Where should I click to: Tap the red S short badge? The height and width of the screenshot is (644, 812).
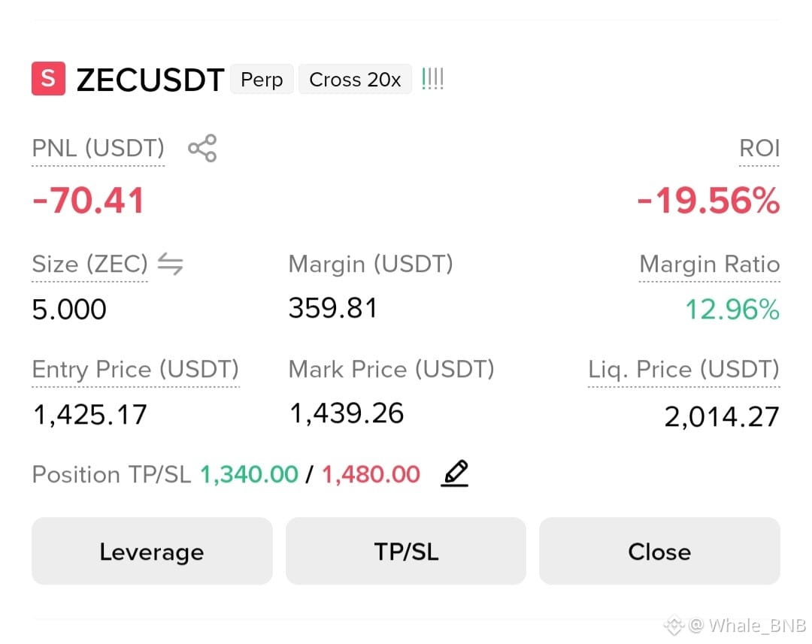coord(49,79)
